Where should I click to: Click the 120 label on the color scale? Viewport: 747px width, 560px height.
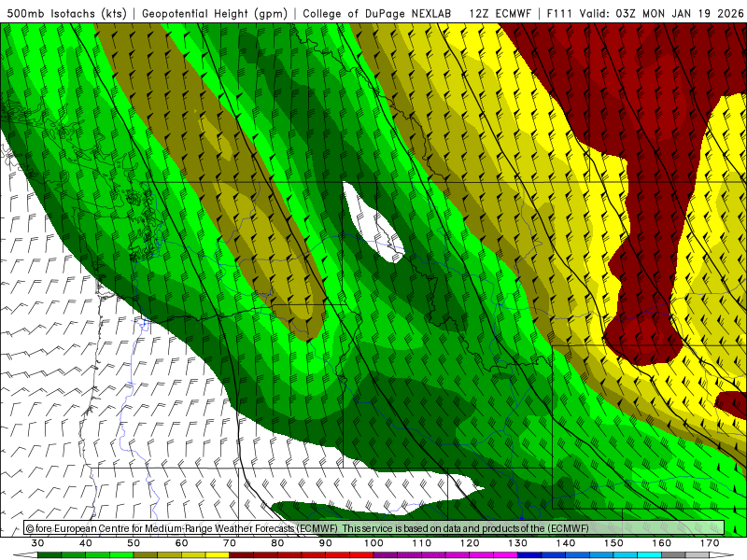point(470,543)
